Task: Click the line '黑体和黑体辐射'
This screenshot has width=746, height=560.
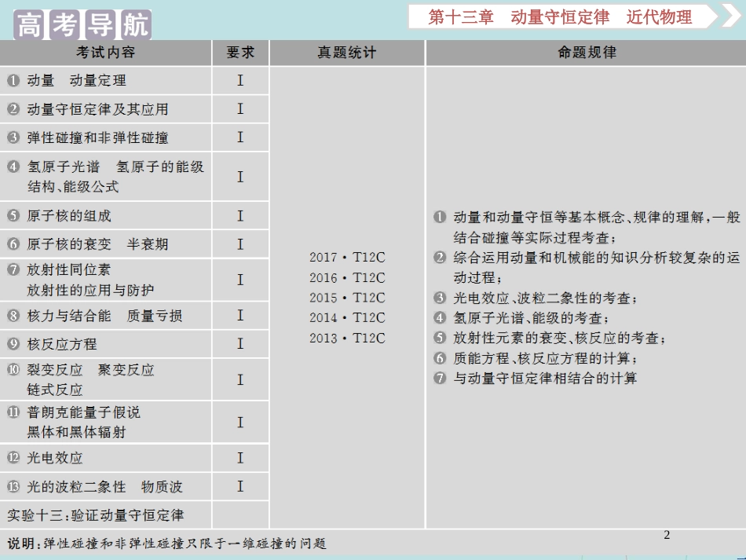Action: point(76,433)
